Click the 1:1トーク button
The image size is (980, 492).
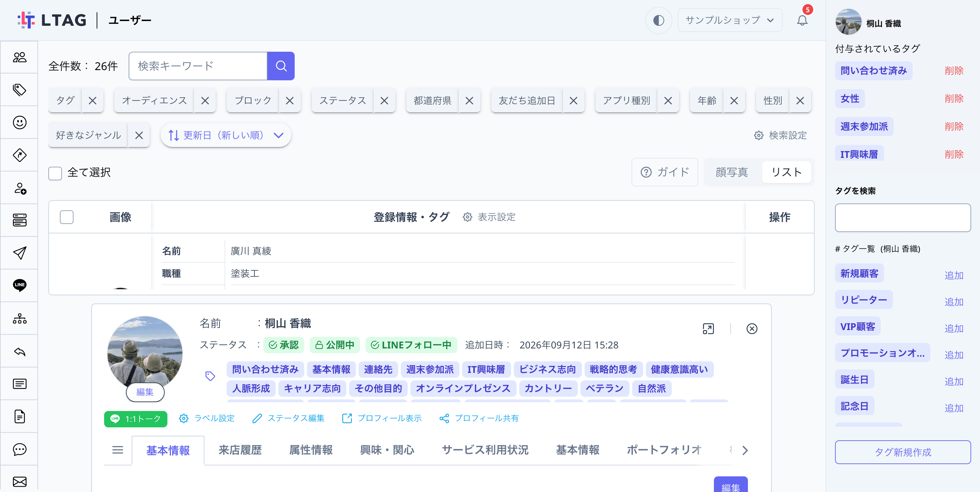click(x=135, y=419)
